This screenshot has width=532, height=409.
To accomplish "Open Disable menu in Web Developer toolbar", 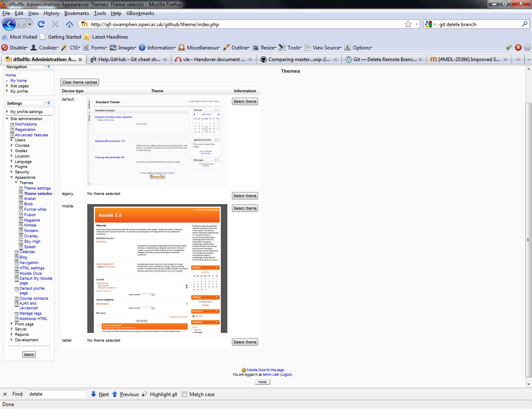I will (x=15, y=47).
